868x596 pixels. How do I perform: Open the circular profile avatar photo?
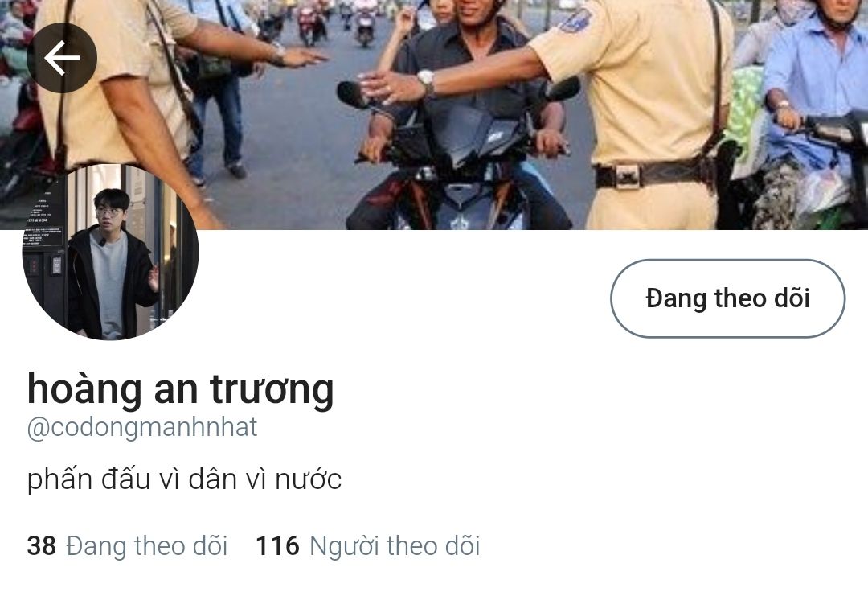point(110,252)
